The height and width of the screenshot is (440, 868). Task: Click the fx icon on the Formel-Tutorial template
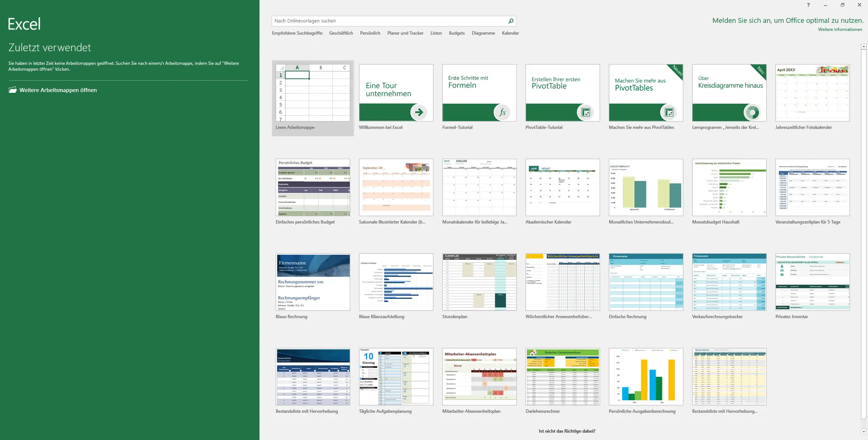coord(502,112)
